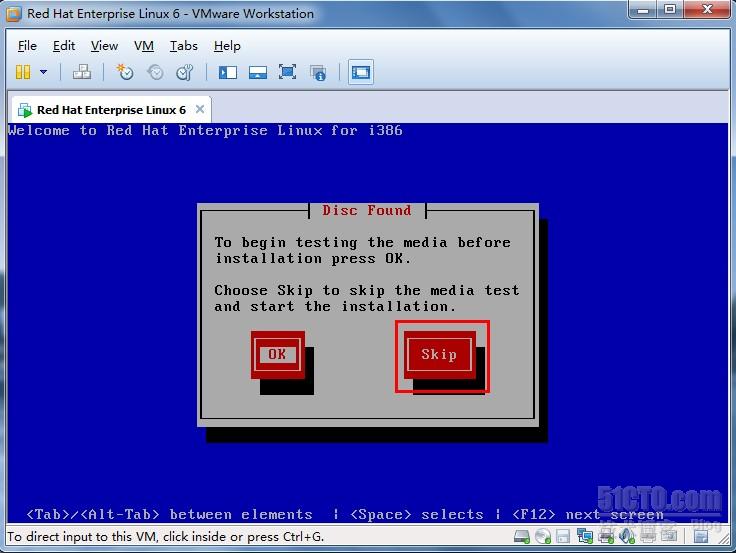Toggle the console view button
Image resolution: width=736 pixels, height=553 pixels.
[360, 72]
